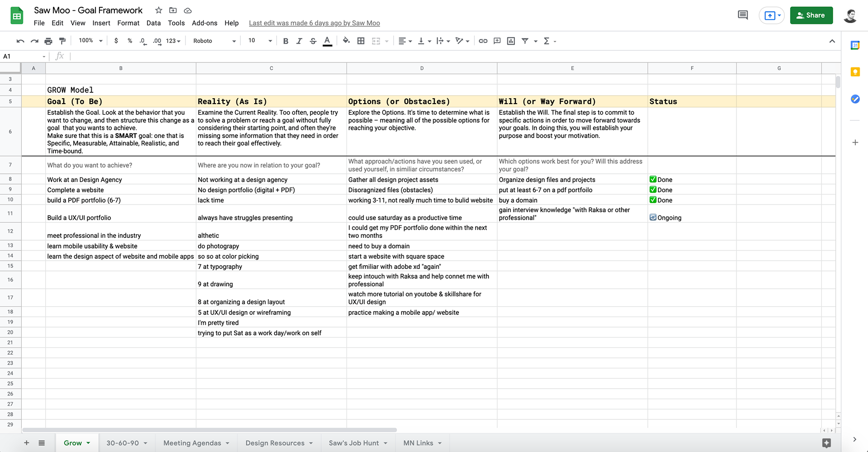Open the Insert menu
This screenshot has width=868, height=452.
tap(101, 23)
